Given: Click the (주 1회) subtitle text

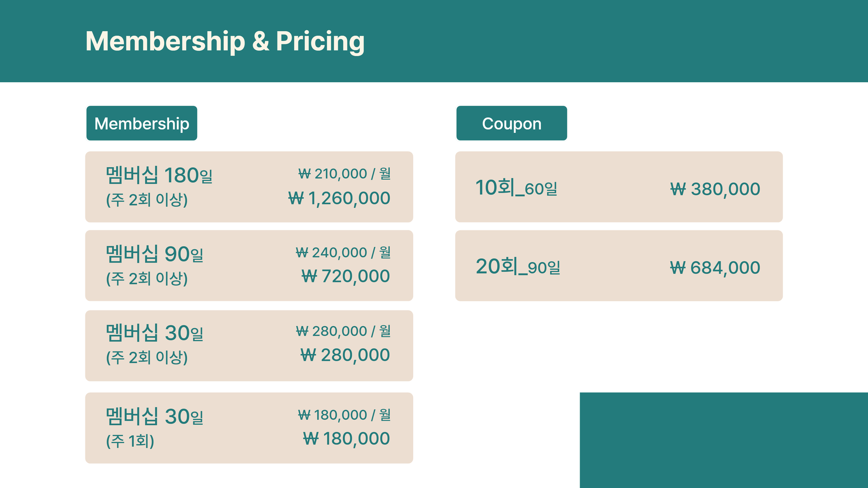Looking at the screenshot, I should click(x=130, y=441).
